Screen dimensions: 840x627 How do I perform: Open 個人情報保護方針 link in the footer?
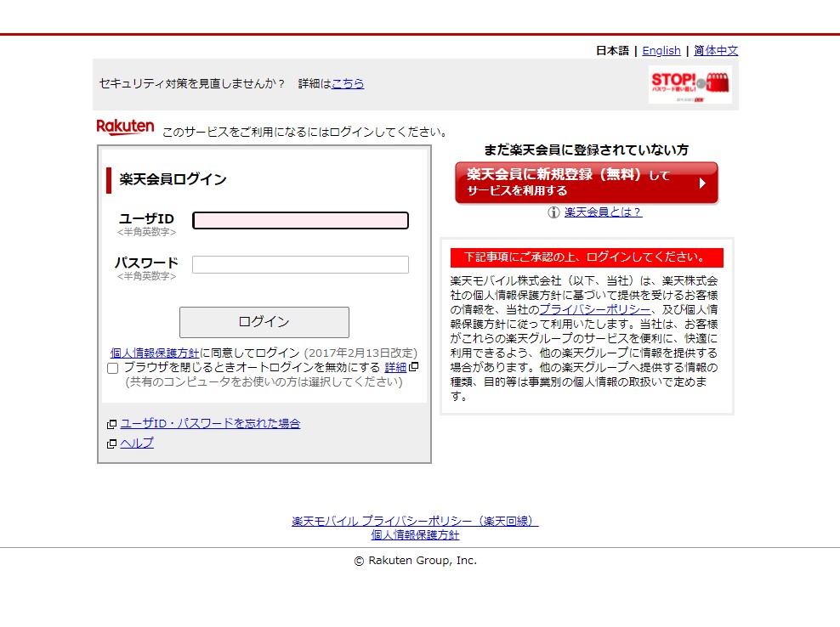415,535
